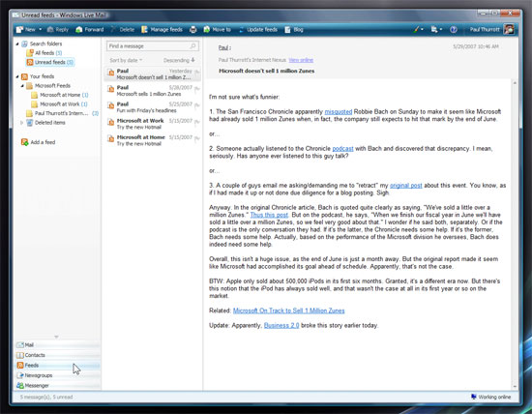This screenshot has width=532, height=414.
Task: Flag the 'Microsoft sells 1 million Zunes' message
Action: (x=196, y=88)
